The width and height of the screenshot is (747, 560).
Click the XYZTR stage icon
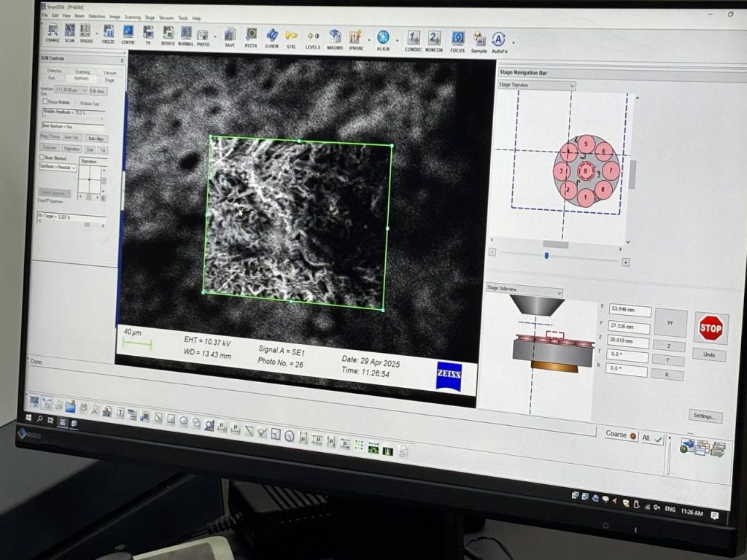pos(251,38)
